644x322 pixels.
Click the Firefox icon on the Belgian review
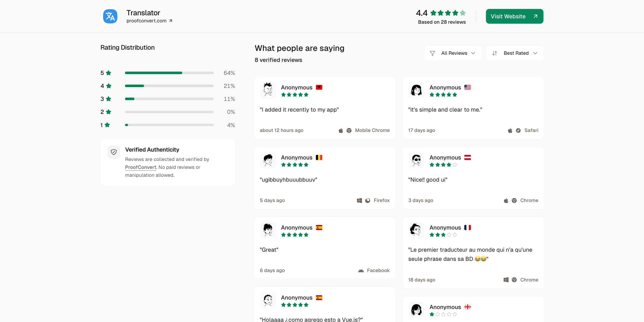(x=368, y=200)
